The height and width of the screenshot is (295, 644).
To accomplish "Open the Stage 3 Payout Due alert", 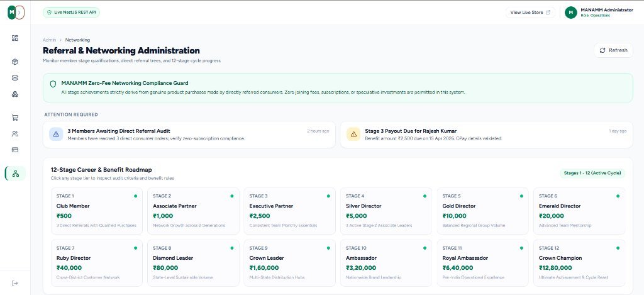I will (486, 135).
